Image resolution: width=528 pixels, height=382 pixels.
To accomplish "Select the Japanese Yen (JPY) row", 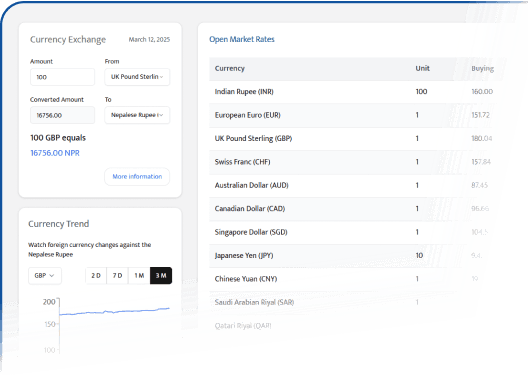I will 355,256.
